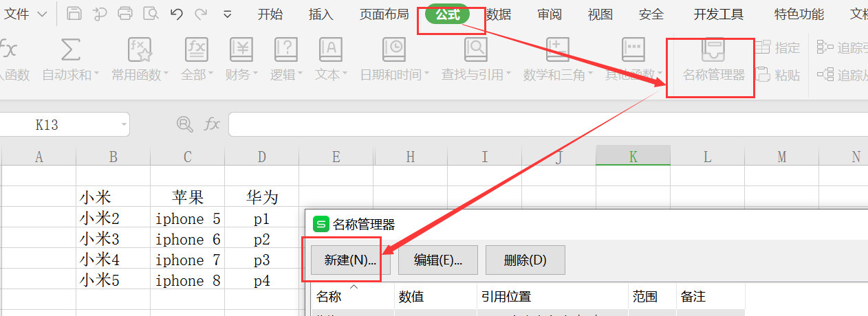Undo the last action
868x316 pixels.
click(x=176, y=14)
